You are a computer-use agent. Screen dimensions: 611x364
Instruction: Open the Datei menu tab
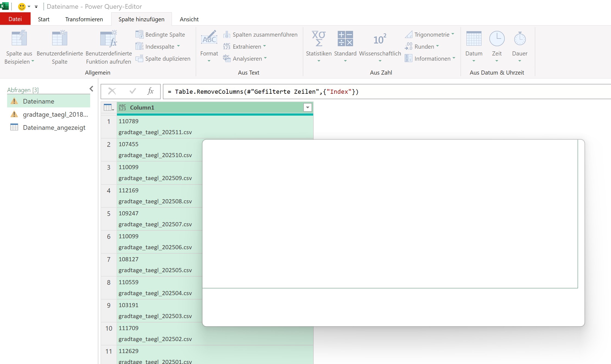(15, 19)
